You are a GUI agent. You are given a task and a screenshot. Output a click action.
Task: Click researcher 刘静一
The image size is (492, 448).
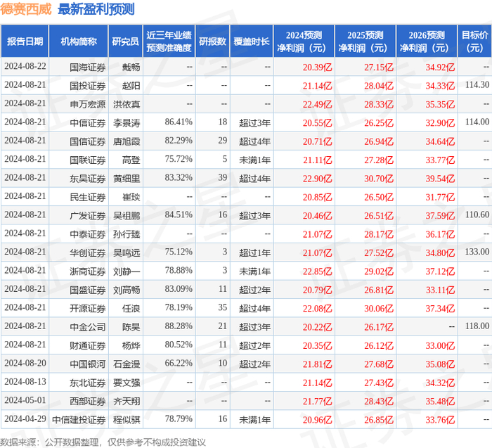(x=127, y=271)
